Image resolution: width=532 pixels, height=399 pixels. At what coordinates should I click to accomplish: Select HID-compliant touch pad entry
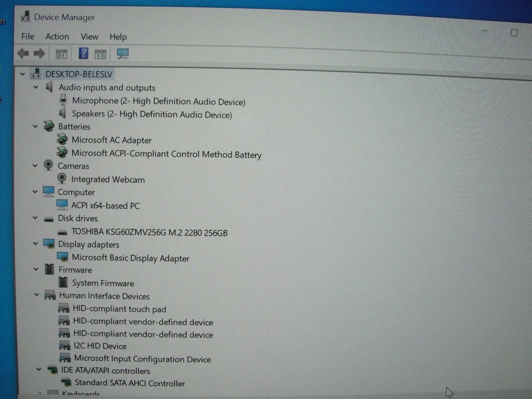click(119, 309)
